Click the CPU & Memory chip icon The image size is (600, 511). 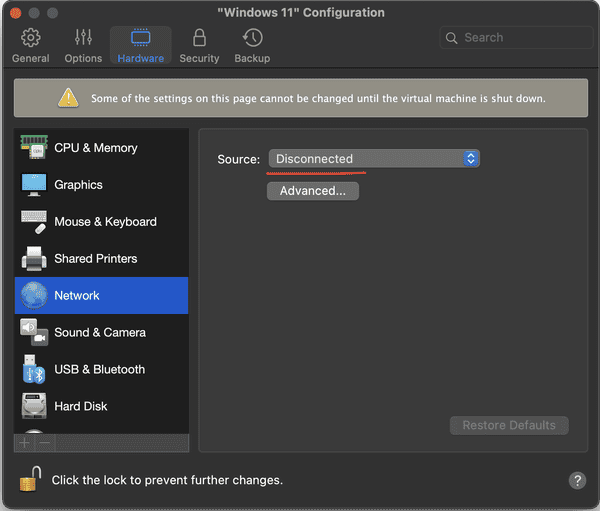click(x=34, y=148)
